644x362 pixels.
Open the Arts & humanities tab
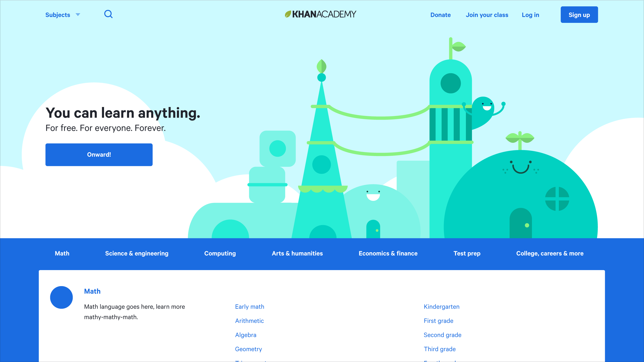coord(297,253)
